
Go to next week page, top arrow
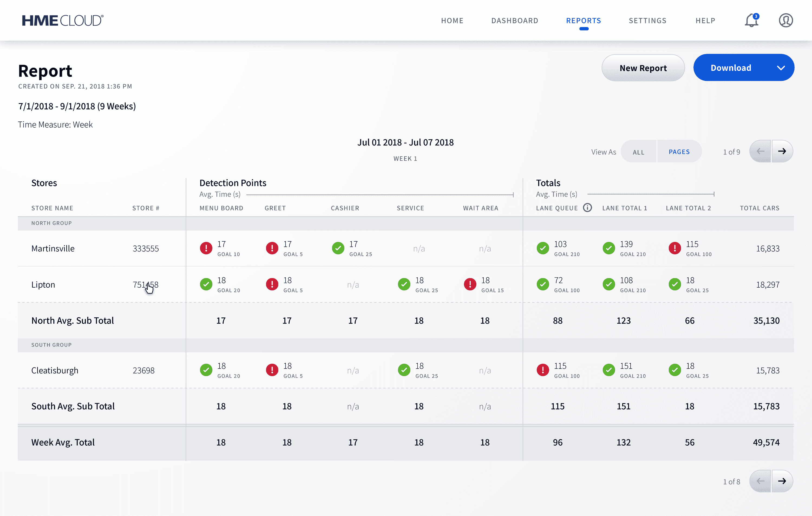tap(782, 151)
